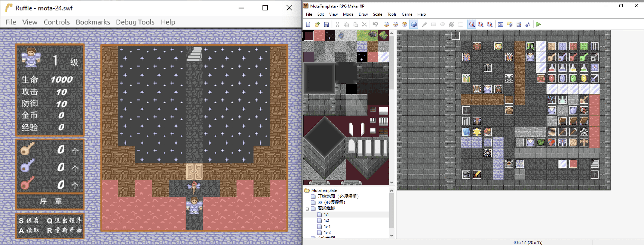644x245 pixels.
Task: Run the game playtest
Action: pos(538,24)
